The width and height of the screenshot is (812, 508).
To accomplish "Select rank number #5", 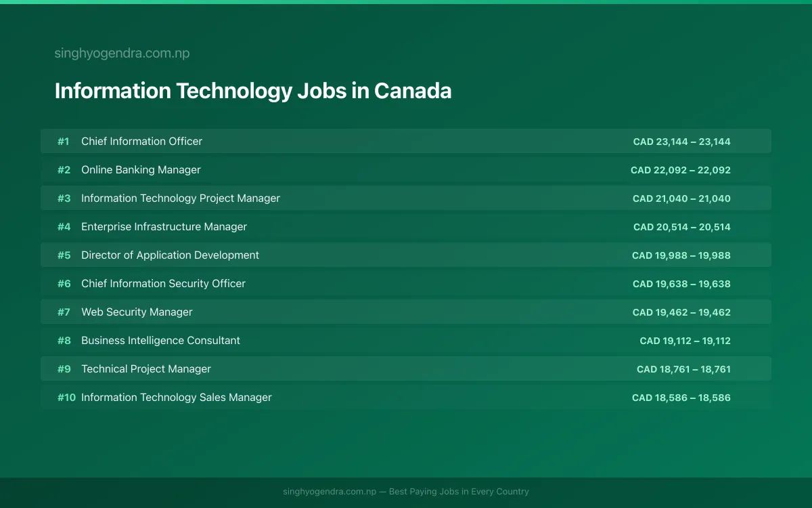I will click(x=64, y=255).
